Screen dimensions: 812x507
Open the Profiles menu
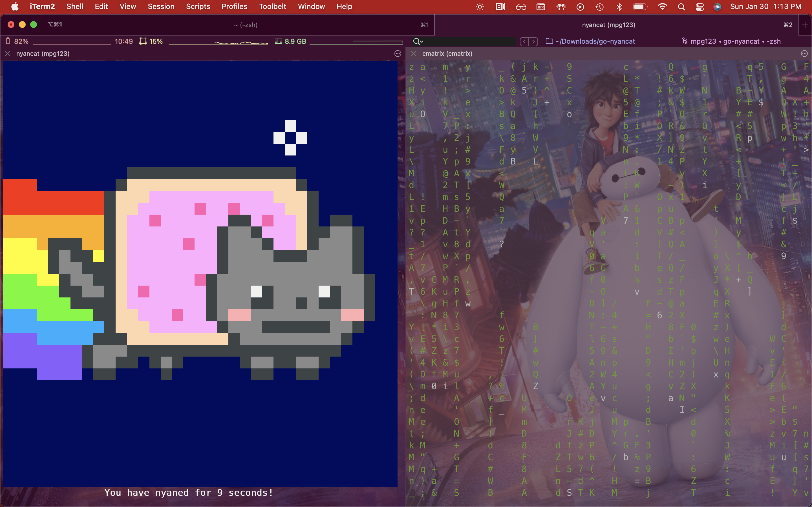(x=234, y=6)
